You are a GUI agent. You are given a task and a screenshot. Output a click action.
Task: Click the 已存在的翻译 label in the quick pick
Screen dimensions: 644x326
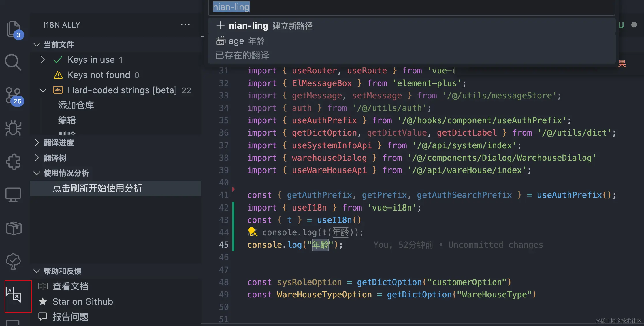(242, 55)
